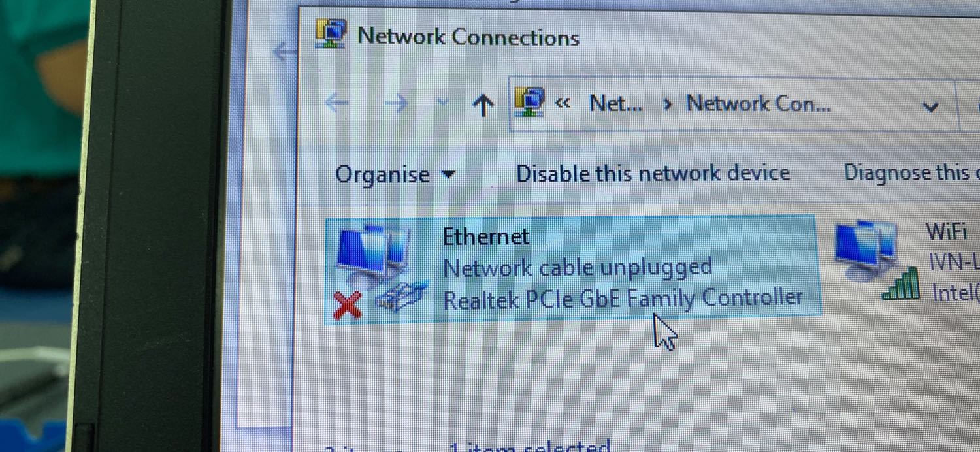Select the Realtek PCIe GbE Family Controller text

[623, 299]
